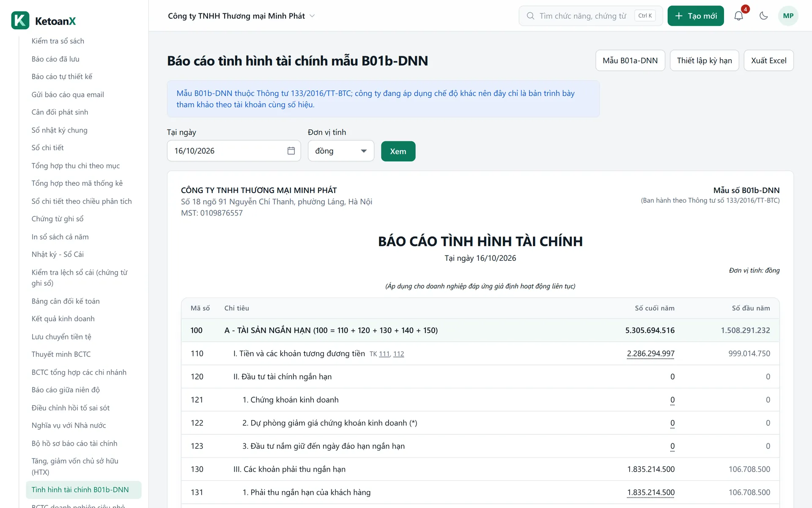The height and width of the screenshot is (508, 812).
Task: Click the Tại ngày date input
Action: click(233, 151)
